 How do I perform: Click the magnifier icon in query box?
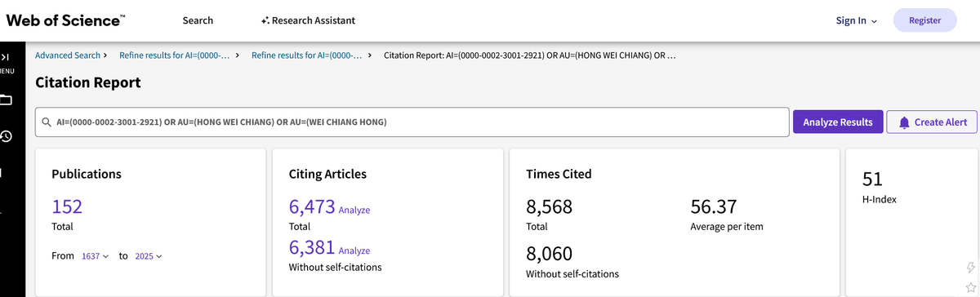(47, 122)
